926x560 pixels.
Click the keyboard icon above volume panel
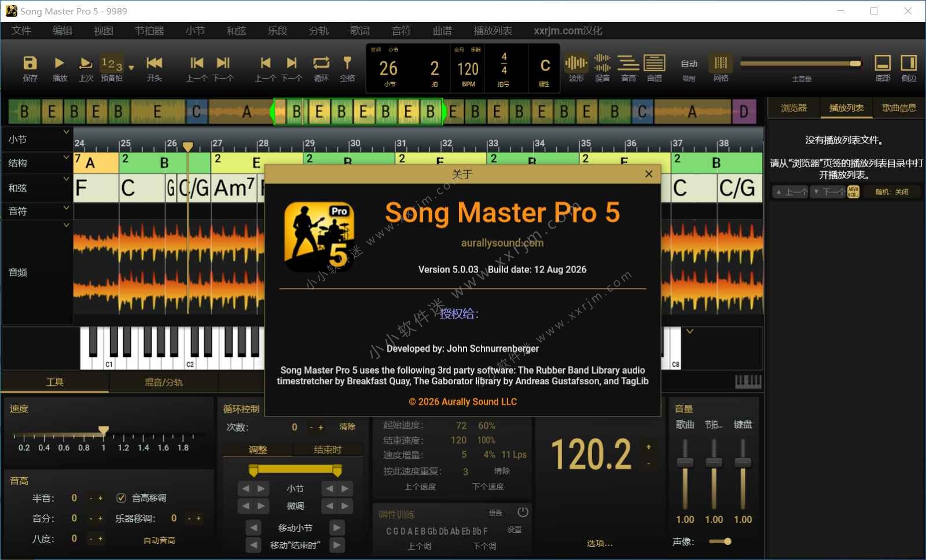tap(748, 381)
